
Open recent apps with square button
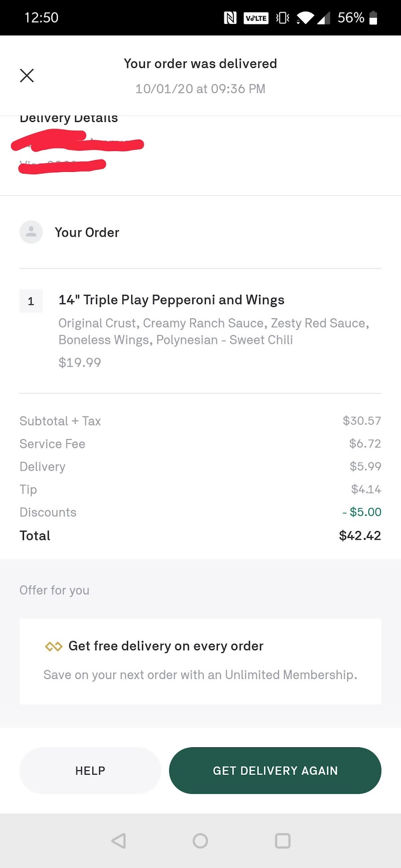282,841
